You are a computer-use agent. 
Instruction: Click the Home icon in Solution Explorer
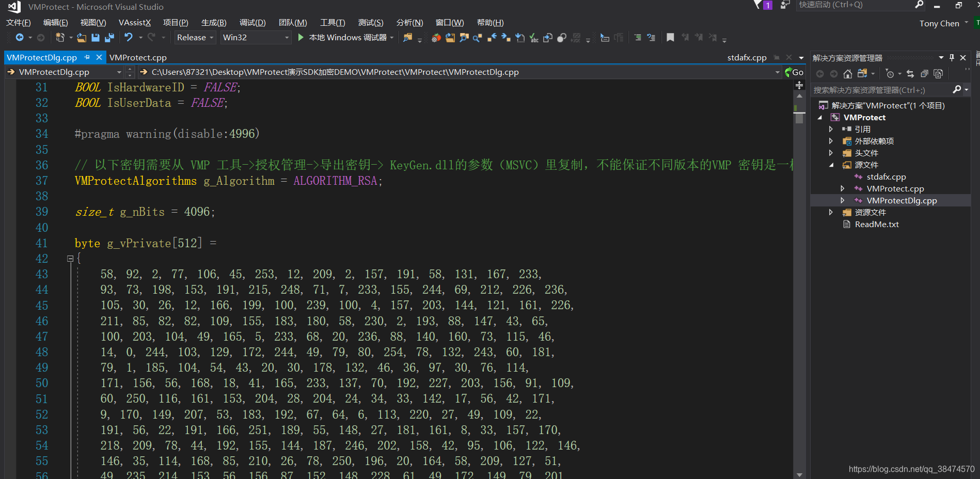(847, 74)
